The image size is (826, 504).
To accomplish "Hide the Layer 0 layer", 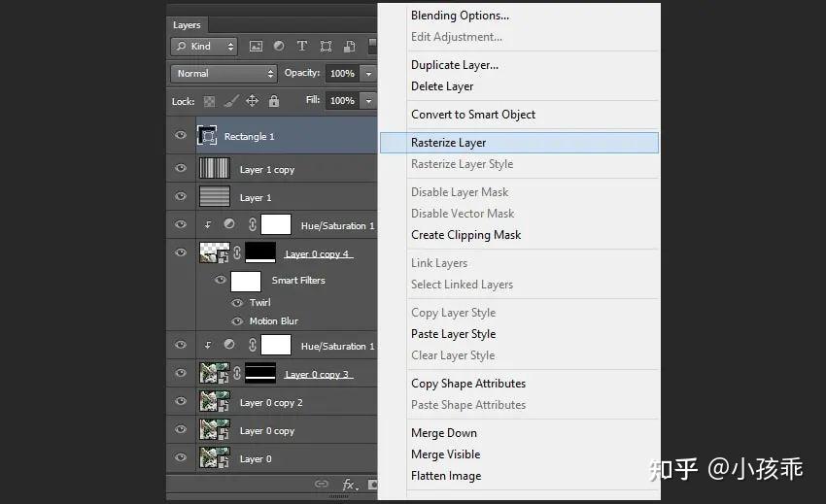I will click(181, 457).
